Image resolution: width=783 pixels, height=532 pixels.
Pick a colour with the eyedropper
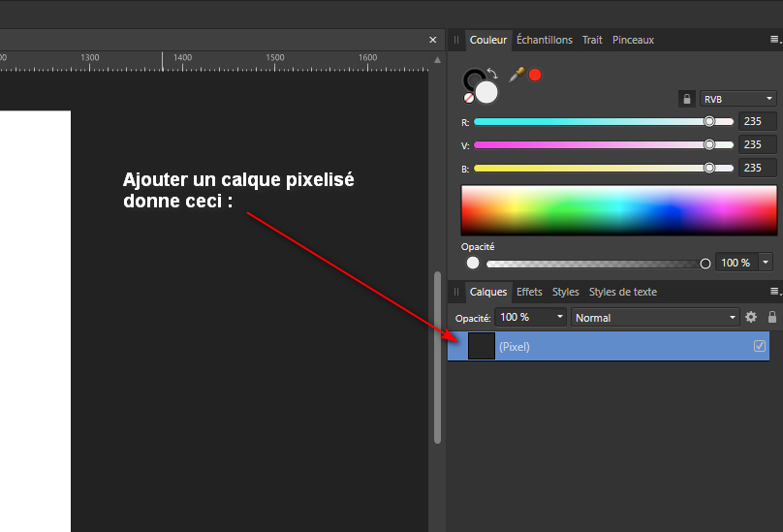(517, 75)
